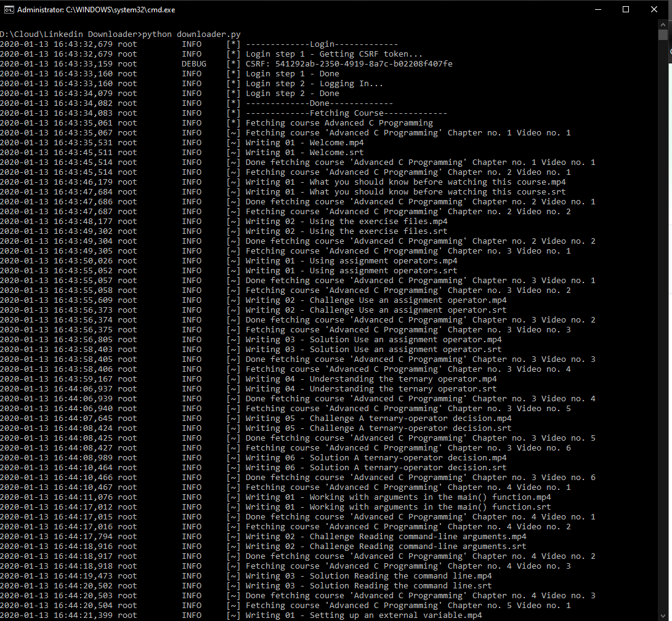The image size is (672, 621).
Task: Click the line 'Writing 01 - Welcome.srt'
Action: (305, 153)
